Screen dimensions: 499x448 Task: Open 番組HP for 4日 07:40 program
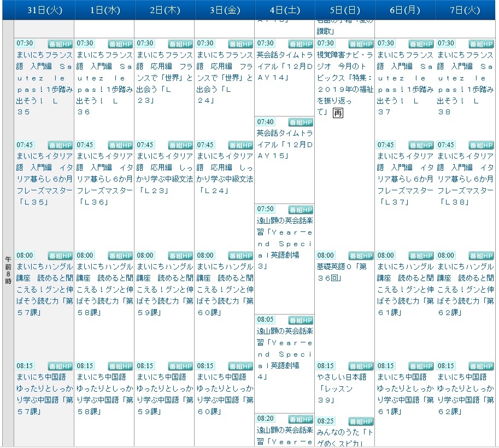tap(301, 123)
